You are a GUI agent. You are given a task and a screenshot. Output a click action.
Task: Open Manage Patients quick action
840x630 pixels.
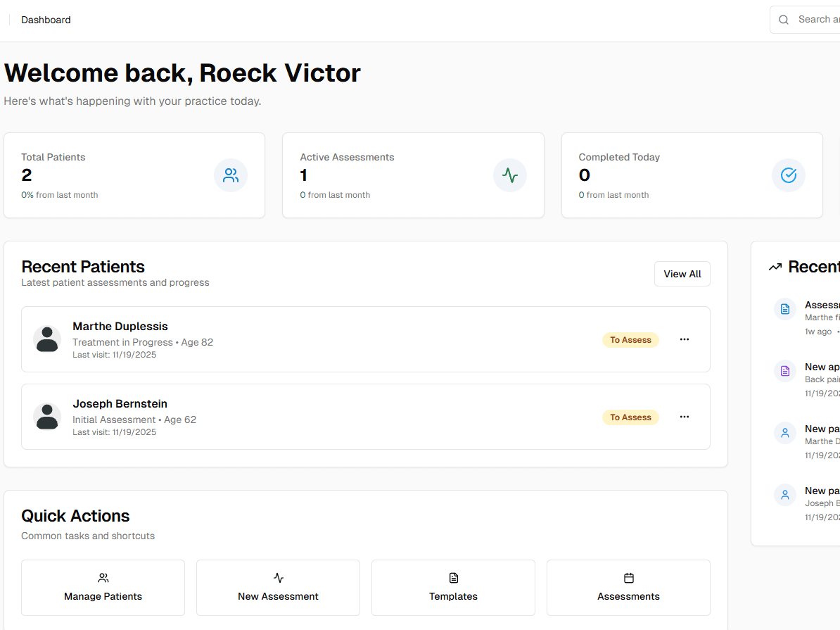coord(103,588)
